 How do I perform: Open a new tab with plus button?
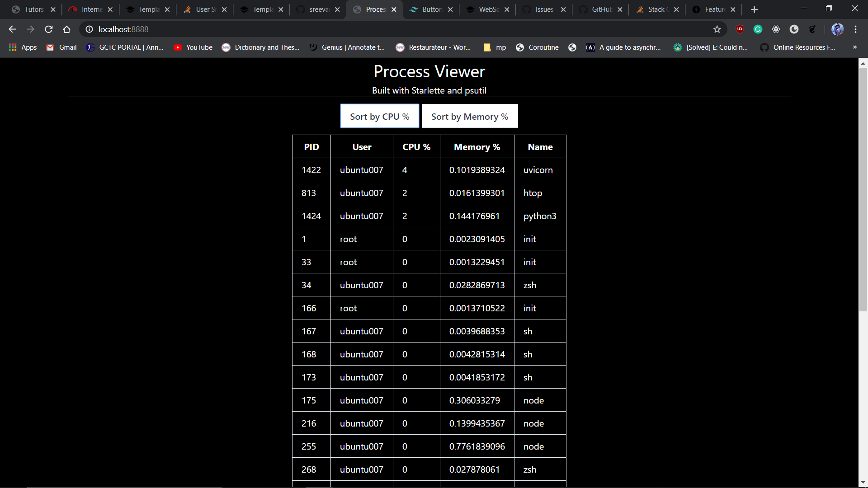coord(754,9)
